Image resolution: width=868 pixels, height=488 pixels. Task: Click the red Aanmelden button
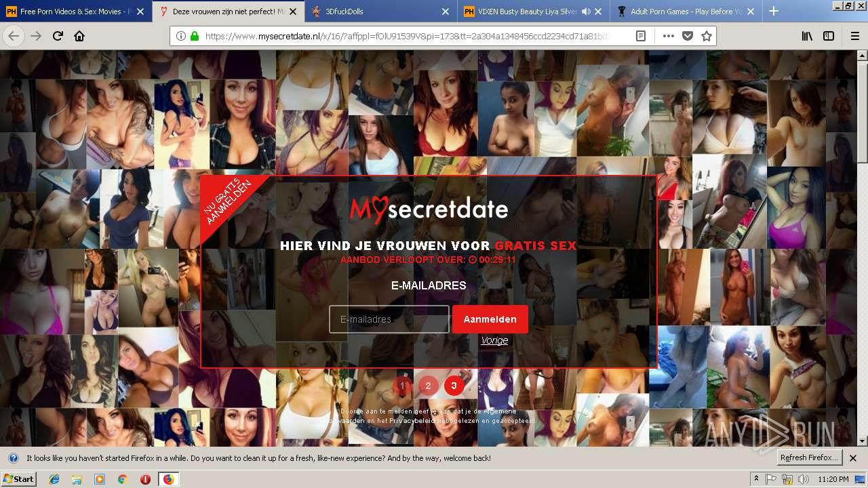click(x=490, y=319)
